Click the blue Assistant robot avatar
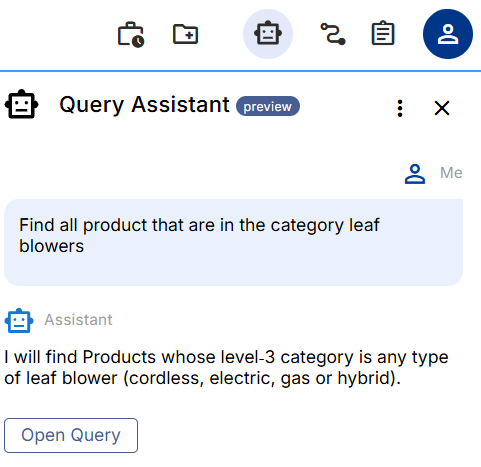The height and width of the screenshot is (467, 481). click(19, 321)
